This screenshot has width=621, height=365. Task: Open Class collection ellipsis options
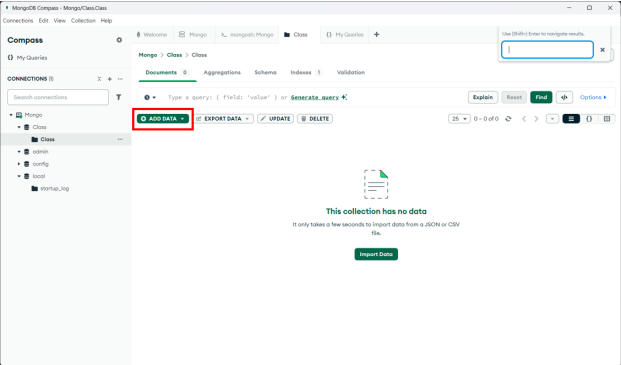120,139
